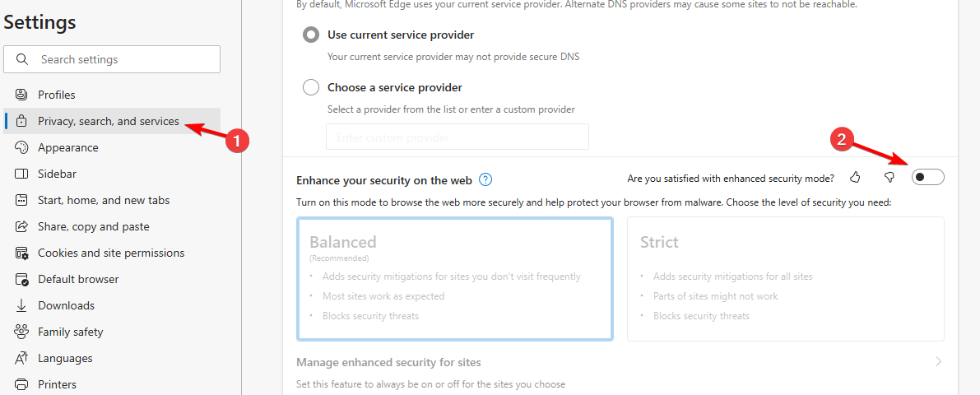Choose the Balanced security level card
The width and height of the screenshot is (980, 395).
click(x=455, y=279)
